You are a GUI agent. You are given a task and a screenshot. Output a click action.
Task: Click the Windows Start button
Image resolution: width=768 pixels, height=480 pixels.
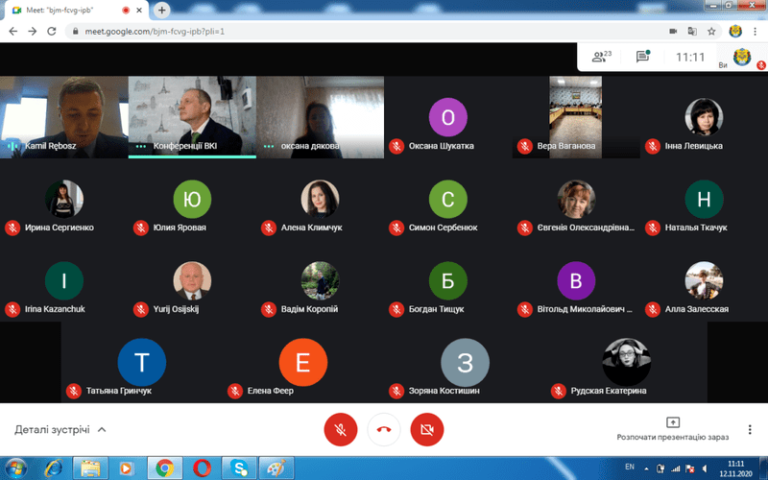coord(16,468)
